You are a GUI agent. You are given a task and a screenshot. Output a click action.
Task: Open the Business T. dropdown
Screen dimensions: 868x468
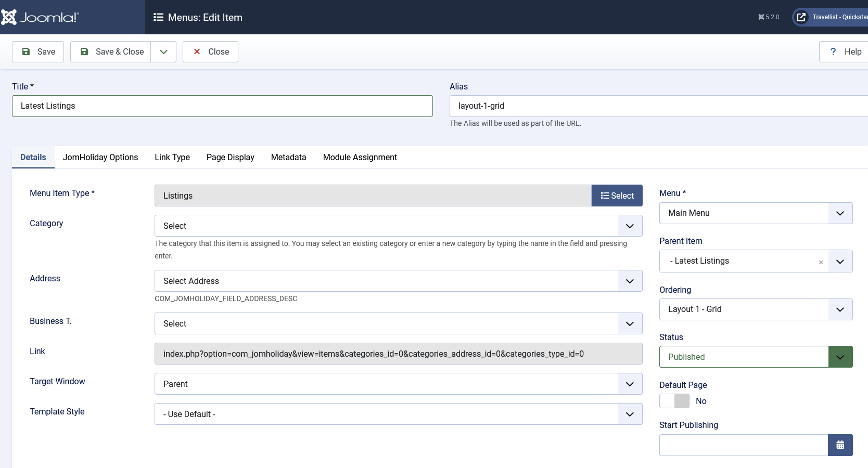pos(399,323)
